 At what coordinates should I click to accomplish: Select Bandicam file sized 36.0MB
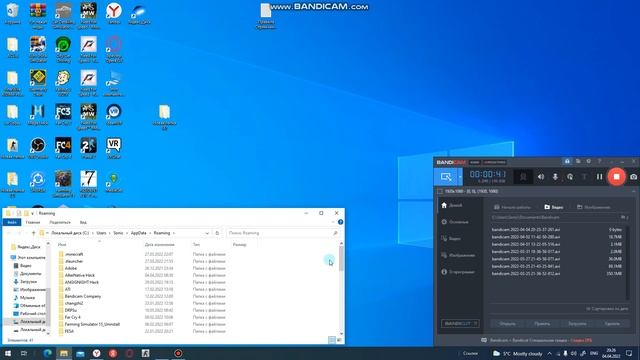point(557,259)
